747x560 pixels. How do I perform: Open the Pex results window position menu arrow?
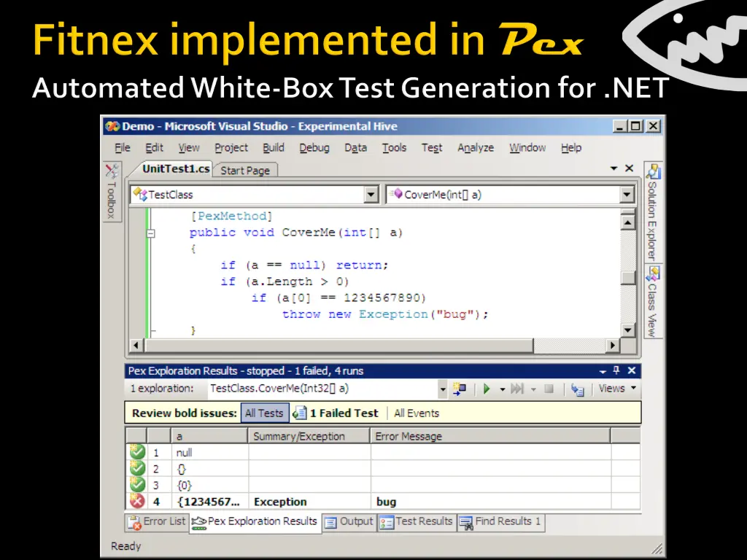coord(602,371)
